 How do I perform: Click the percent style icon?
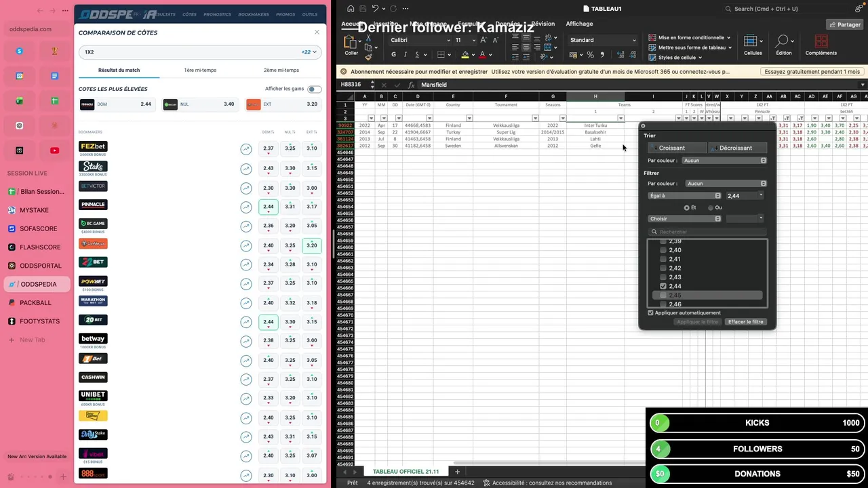(x=590, y=55)
